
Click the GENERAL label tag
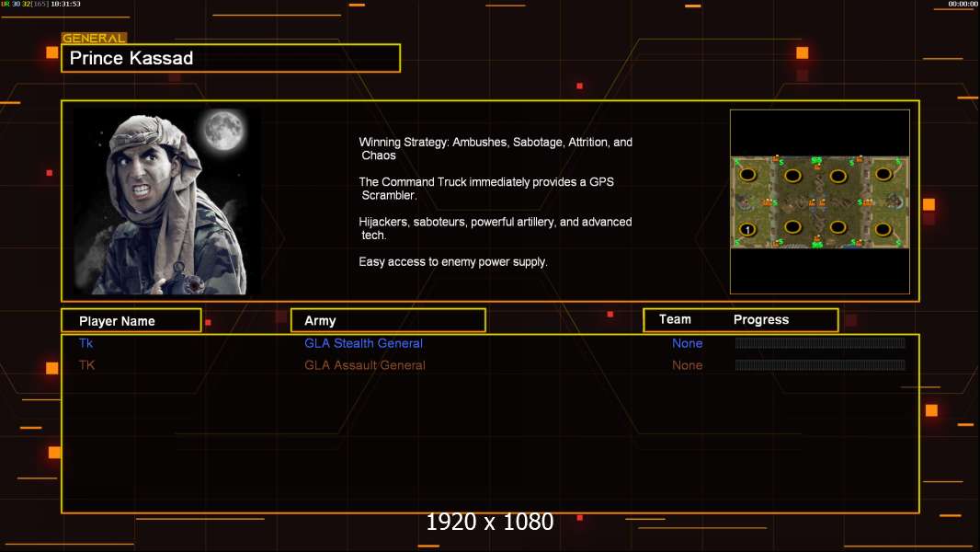click(x=94, y=38)
